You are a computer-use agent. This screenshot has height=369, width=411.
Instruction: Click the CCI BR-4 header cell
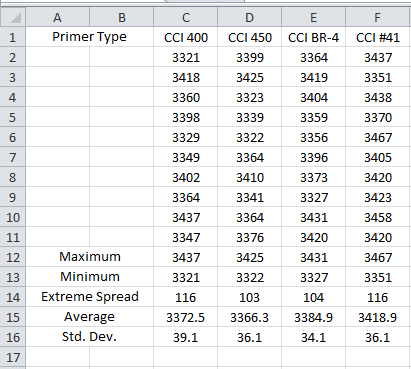pos(314,37)
